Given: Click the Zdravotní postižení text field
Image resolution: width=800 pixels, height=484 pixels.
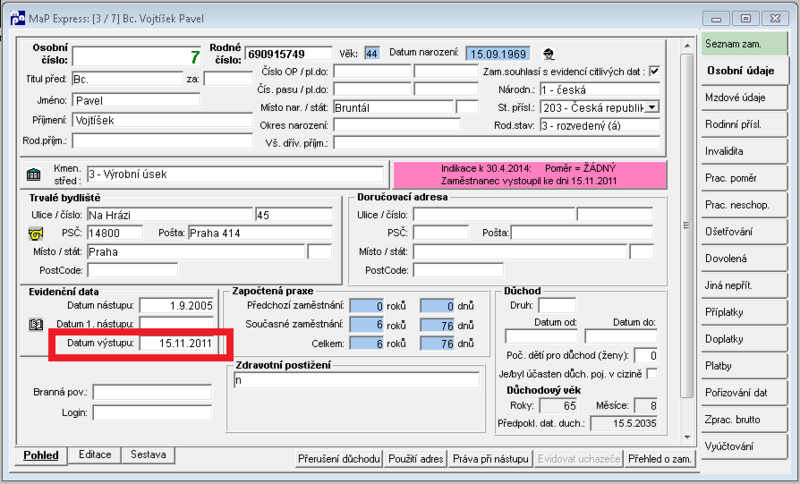Looking at the screenshot, I should click(x=356, y=380).
